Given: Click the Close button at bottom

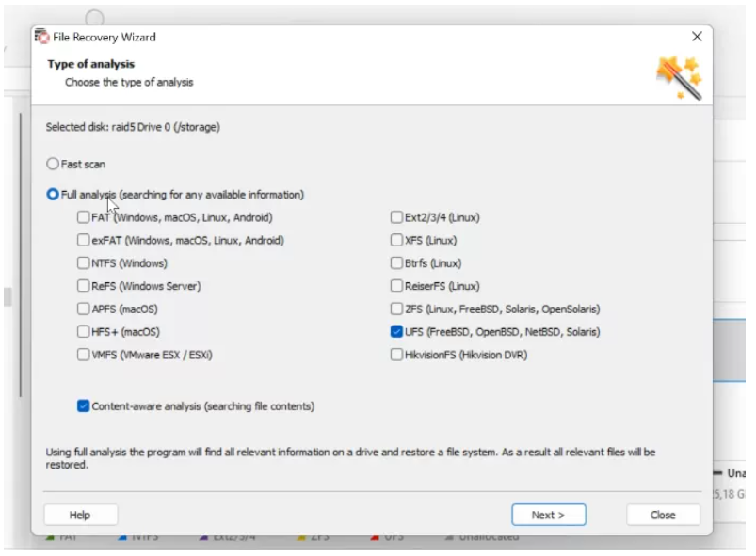Looking at the screenshot, I should pyautogui.click(x=663, y=515).
